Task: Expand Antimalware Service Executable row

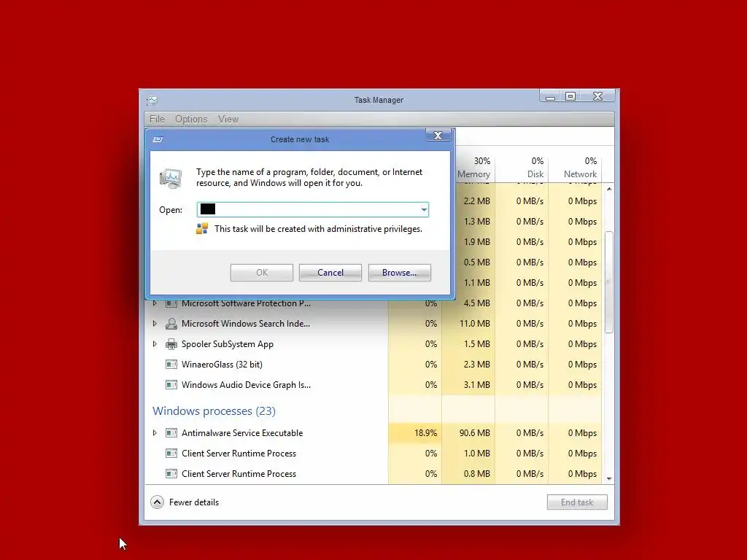Action: tap(155, 433)
